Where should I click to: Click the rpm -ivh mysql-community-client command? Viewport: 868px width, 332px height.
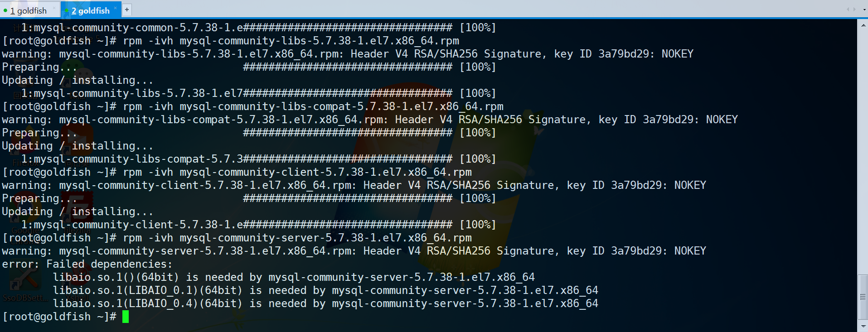tap(297, 172)
